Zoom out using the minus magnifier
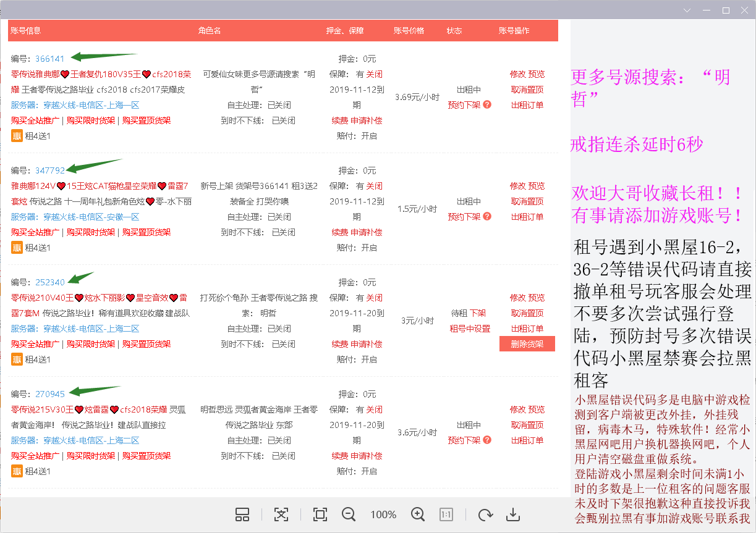756x533 pixels. (349, 514)
